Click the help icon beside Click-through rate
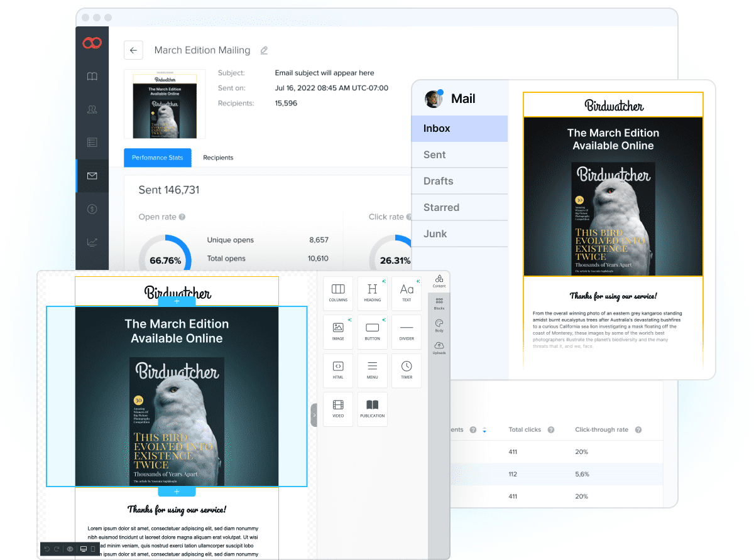The width and height of the screenshot is (754, 560). point(638,430)
